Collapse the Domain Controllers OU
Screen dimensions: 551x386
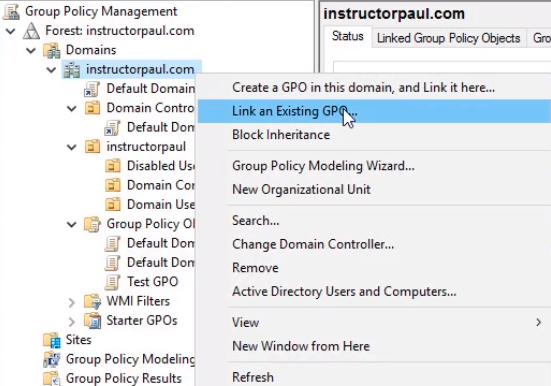[x=72, y=108]
